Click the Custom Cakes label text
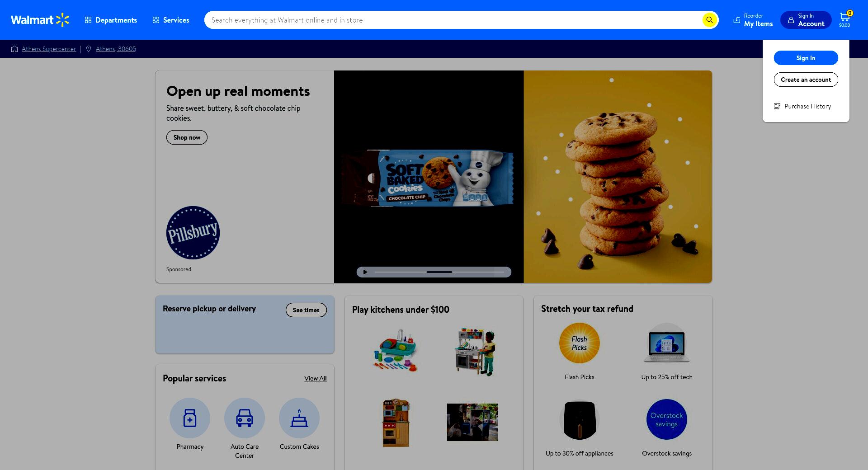 pos(299,446)
